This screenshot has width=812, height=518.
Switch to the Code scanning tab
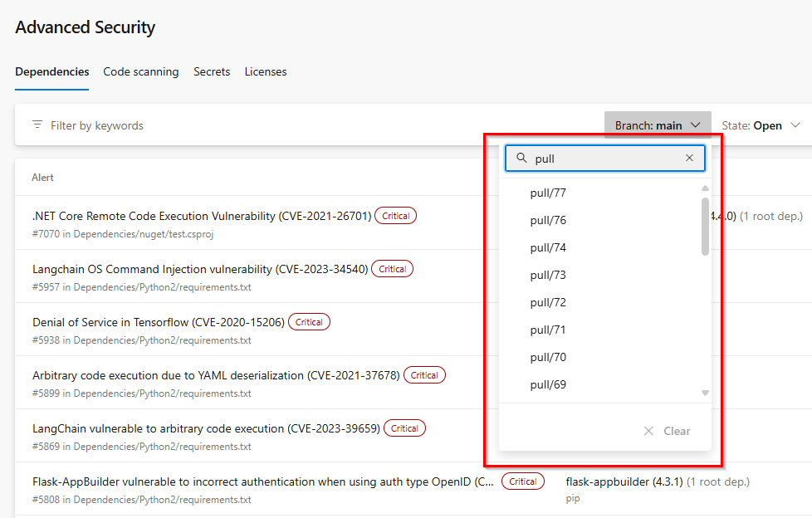[141, 71]
